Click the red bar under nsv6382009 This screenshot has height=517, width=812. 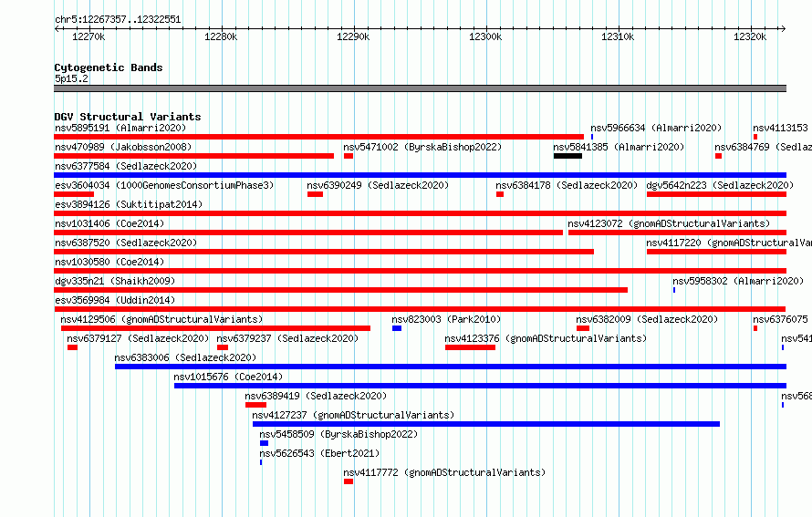[x=583, y=328]
